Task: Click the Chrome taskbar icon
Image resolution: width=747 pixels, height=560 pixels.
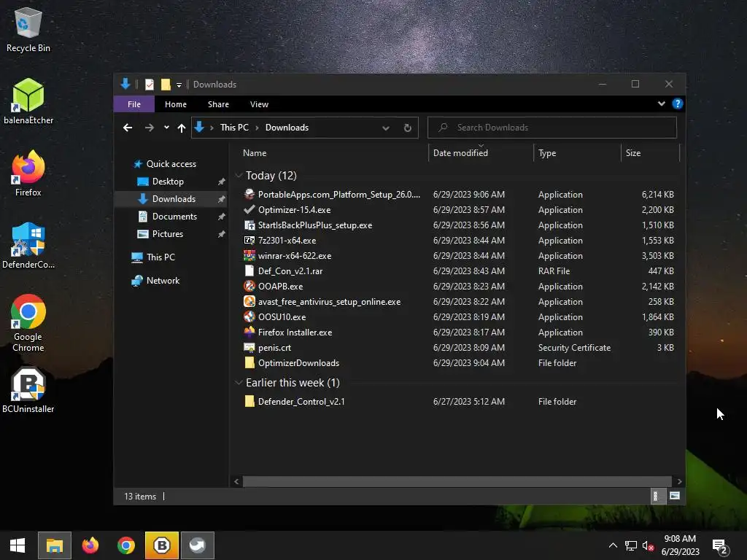Action: [126, 545]
